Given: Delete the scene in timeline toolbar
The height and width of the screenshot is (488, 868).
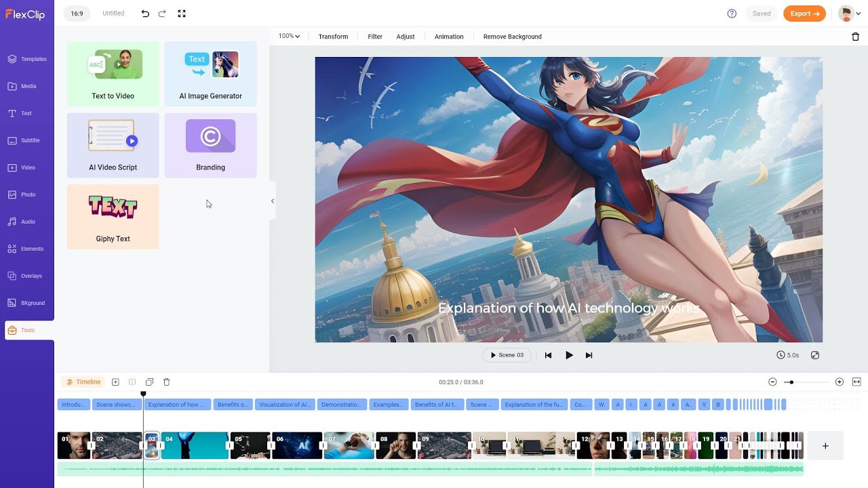Looking at the screenshot, I should click(x=167, y=382).
